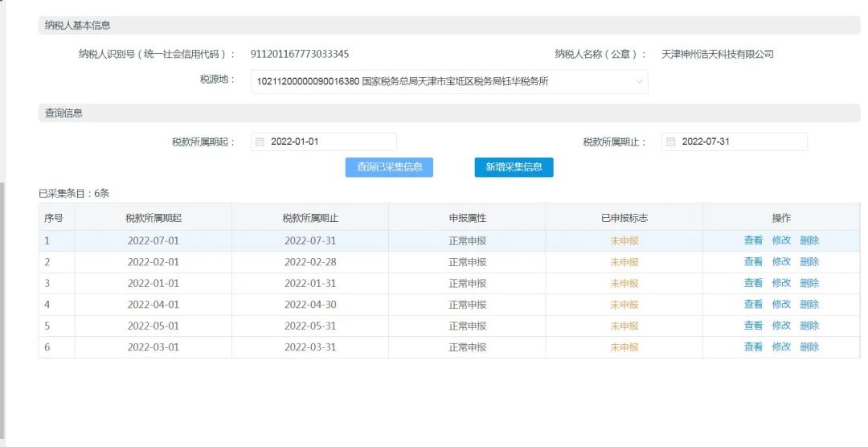Click 查看 for the 2022-04-01 row
868x447 pixels.
pyautogui.click(x=753, y=304)
